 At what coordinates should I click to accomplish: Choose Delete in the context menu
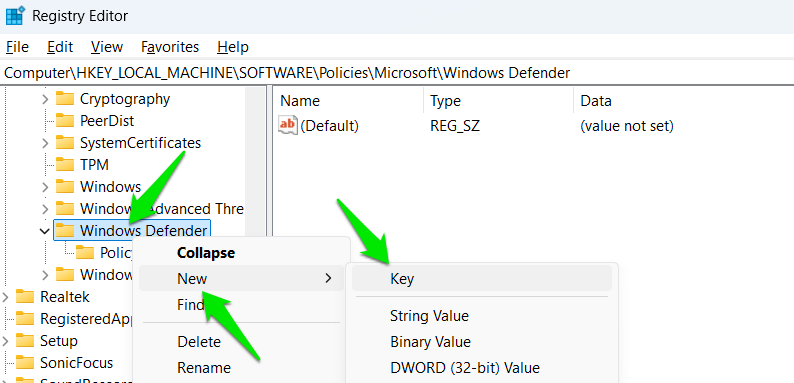coord(243,342)
